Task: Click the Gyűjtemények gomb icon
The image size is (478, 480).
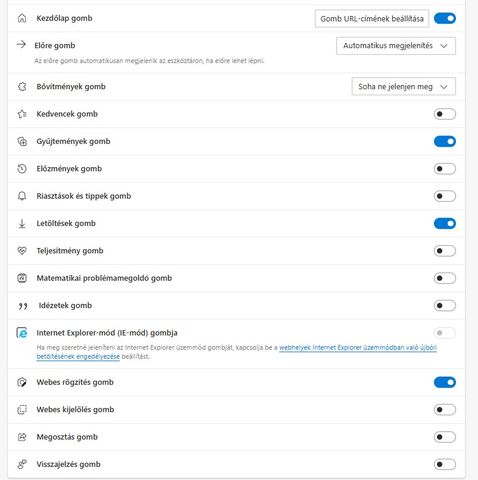Action: pos(22,141)
